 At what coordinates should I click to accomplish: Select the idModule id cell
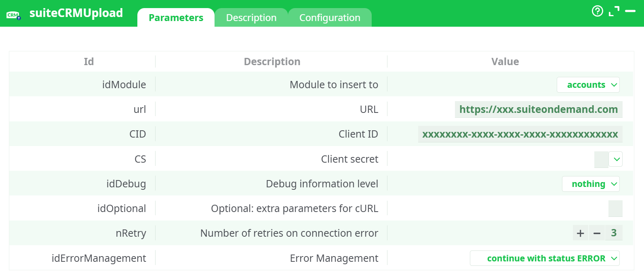tap(124, 85)
